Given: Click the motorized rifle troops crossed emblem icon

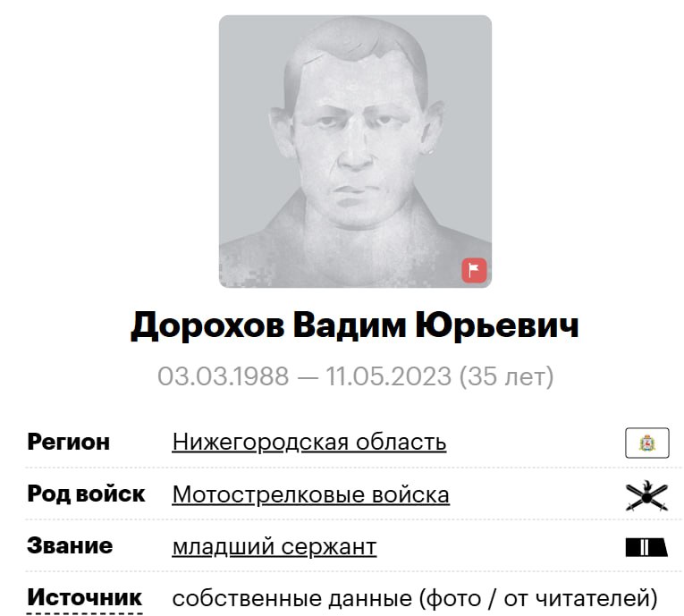Looking at the screenshot, I should click(x=646, y=495).
